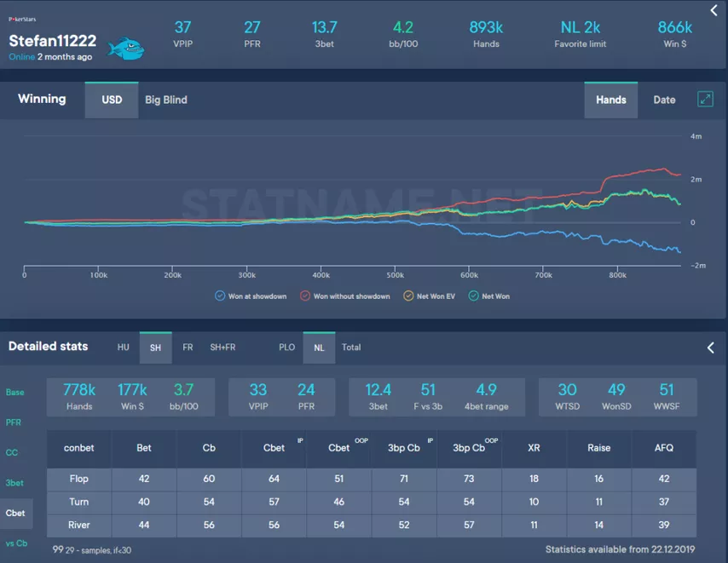Switch chart axis to Date
This screenshot has height=563, width=728.
(x=664, y=100)
